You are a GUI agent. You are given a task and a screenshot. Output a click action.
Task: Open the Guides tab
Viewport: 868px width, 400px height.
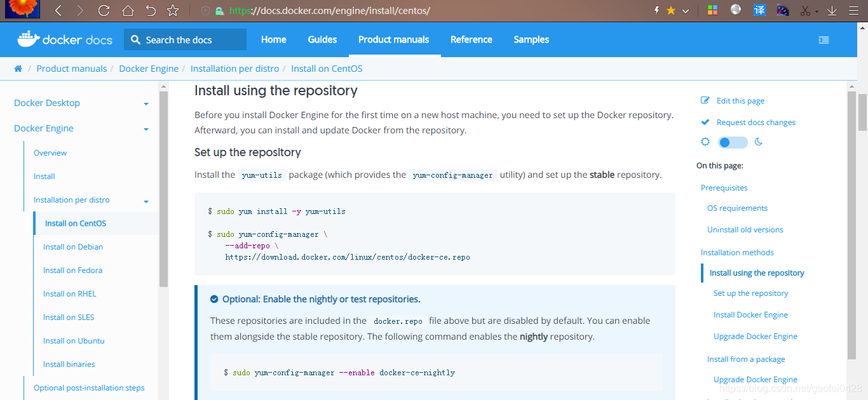click(322, 39)
